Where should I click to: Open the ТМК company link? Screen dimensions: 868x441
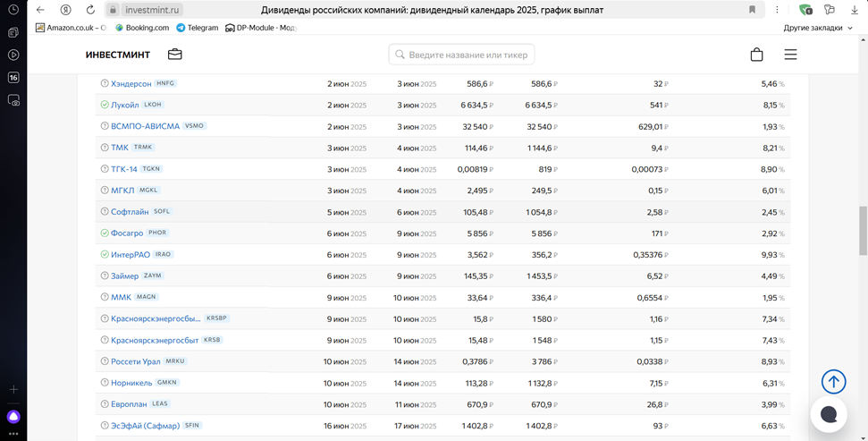tap(120, 148)
